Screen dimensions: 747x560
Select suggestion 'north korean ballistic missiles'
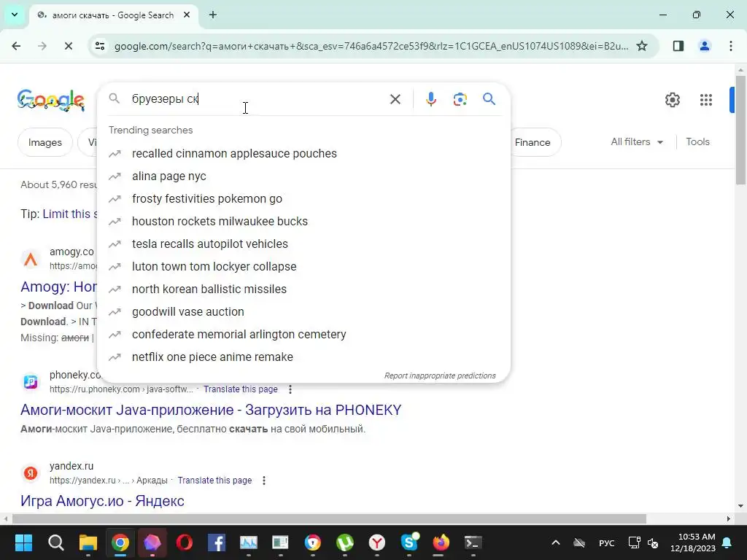point(304,289)
